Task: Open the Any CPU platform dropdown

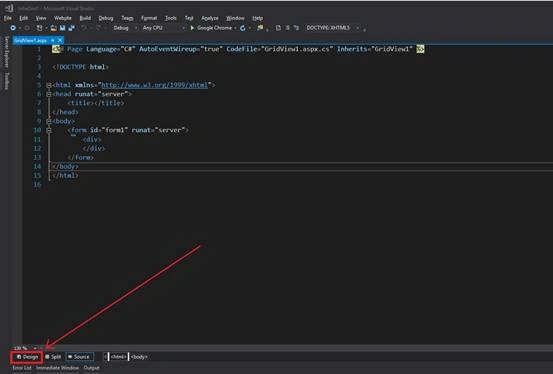Action: (163, 28)
